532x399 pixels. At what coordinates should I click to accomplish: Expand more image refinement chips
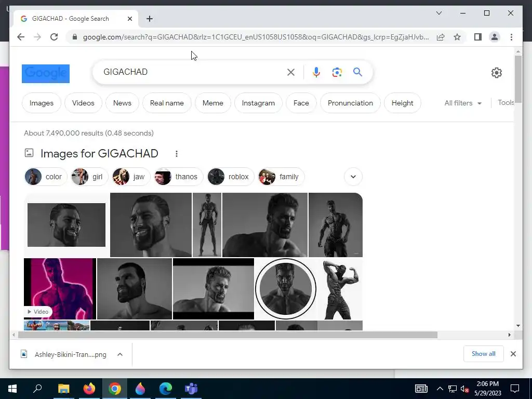click(353, 177)
